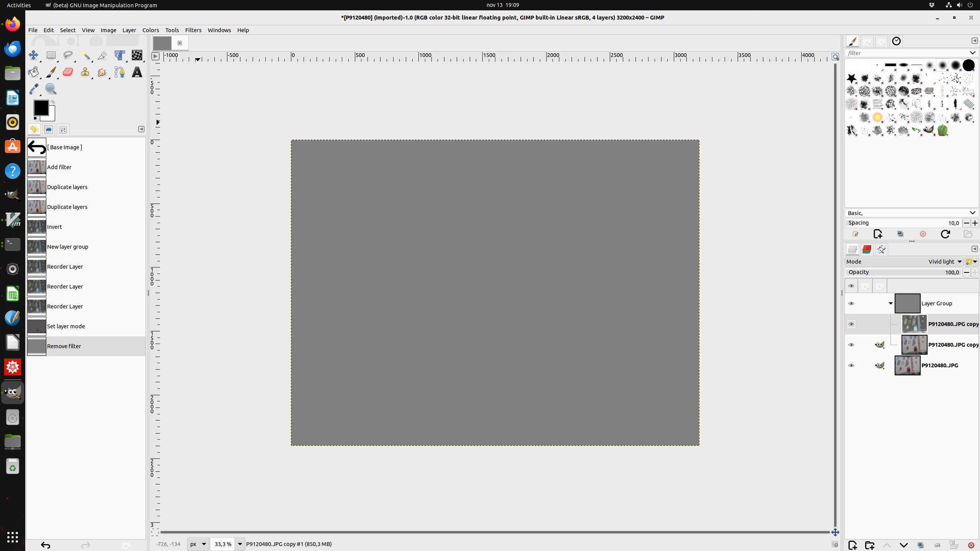The height and width of the screenshot is (551, 980).
Task: Toggle visibility of bottom P9120480.JPG layer
Action: click(x=851, y=365)
